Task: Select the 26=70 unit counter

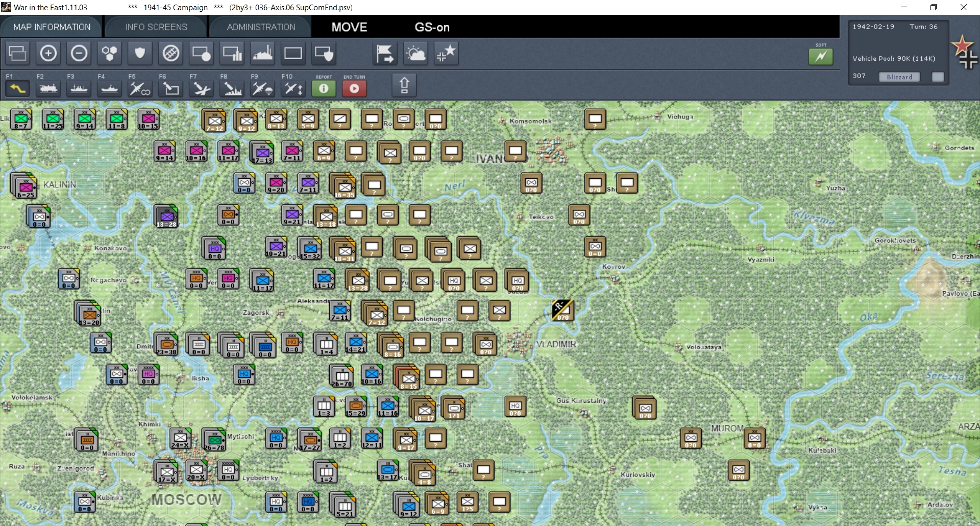Action: point(341,376)
